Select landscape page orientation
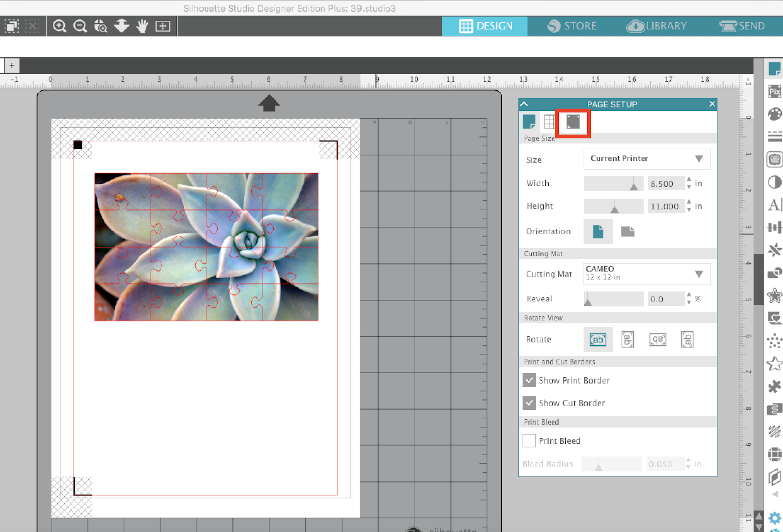The width and height of the screenshot is (783, 532). [x=628, y=231]
